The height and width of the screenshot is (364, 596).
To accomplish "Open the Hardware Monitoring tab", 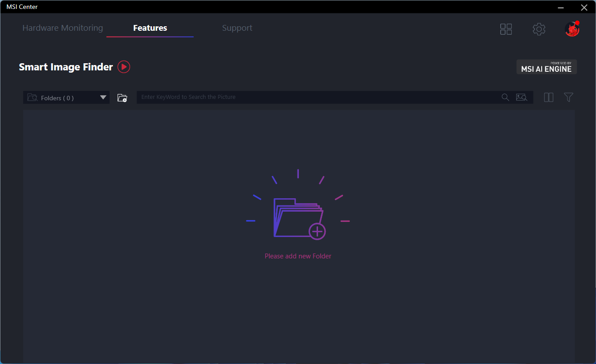I will [x=63, y=28].
